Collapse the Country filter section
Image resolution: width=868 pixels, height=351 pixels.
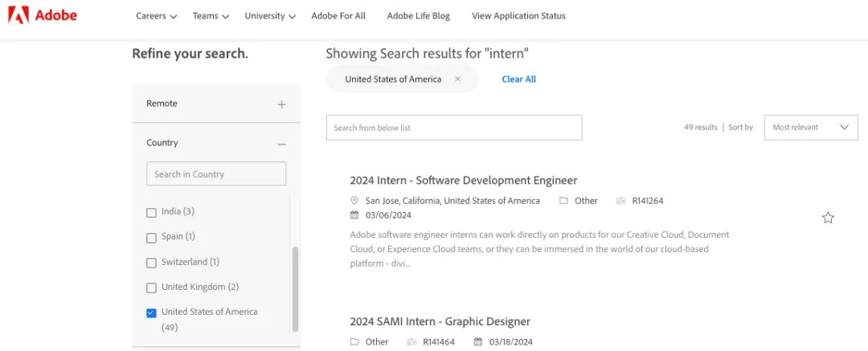point(282,144)
